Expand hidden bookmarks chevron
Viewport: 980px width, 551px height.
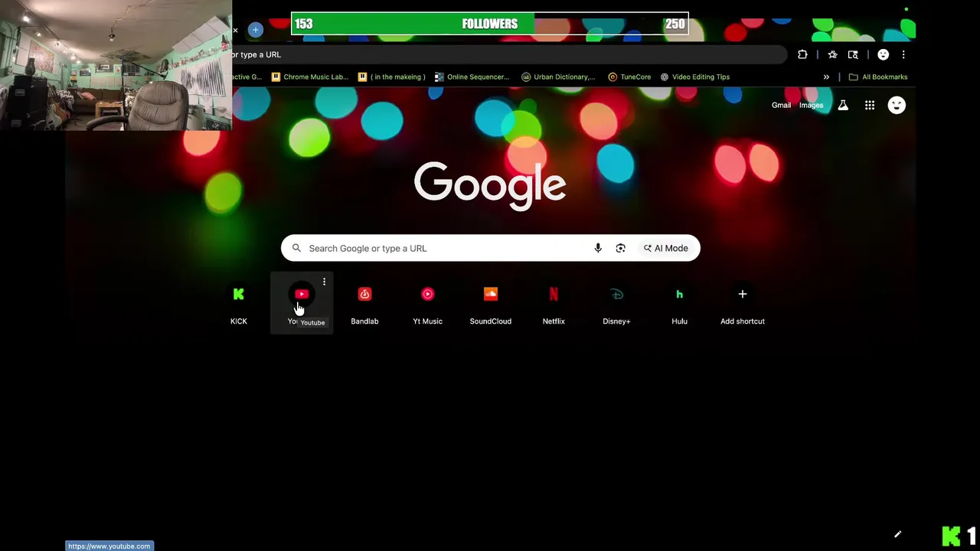tap(826, 77)
